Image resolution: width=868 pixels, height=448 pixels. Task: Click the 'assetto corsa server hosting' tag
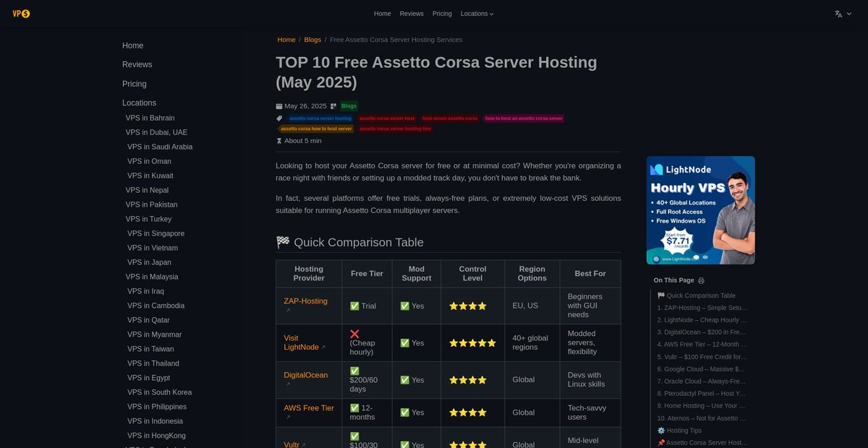coord(320,119)
